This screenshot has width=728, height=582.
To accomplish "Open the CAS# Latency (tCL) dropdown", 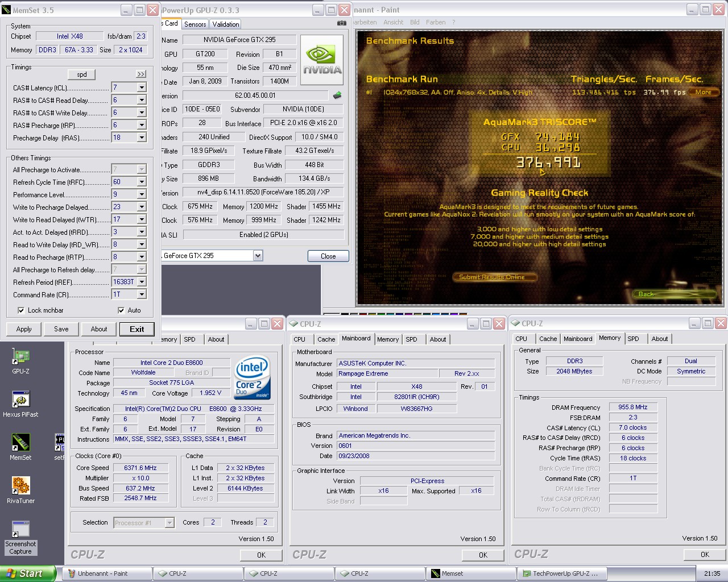I will click(x=142, y=88).
